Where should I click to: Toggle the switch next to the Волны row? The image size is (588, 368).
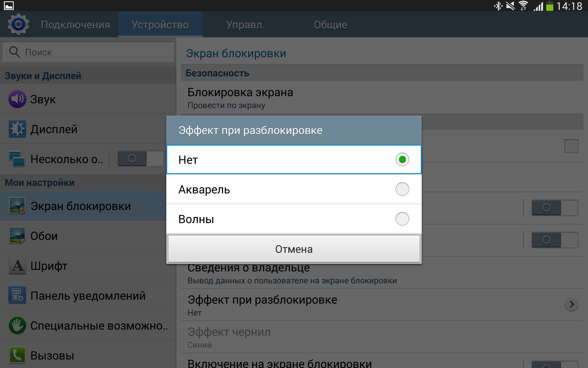(555, 240)
